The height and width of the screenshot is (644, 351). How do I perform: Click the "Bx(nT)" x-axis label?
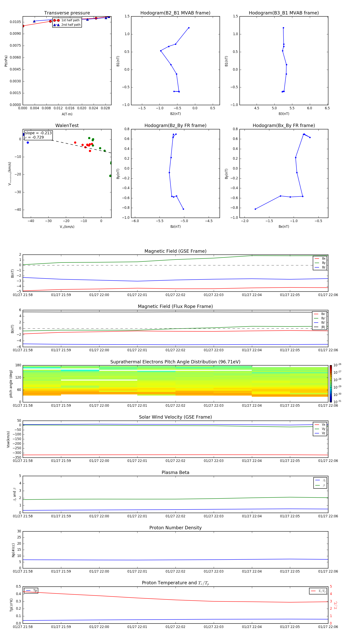tap(284, 227)
